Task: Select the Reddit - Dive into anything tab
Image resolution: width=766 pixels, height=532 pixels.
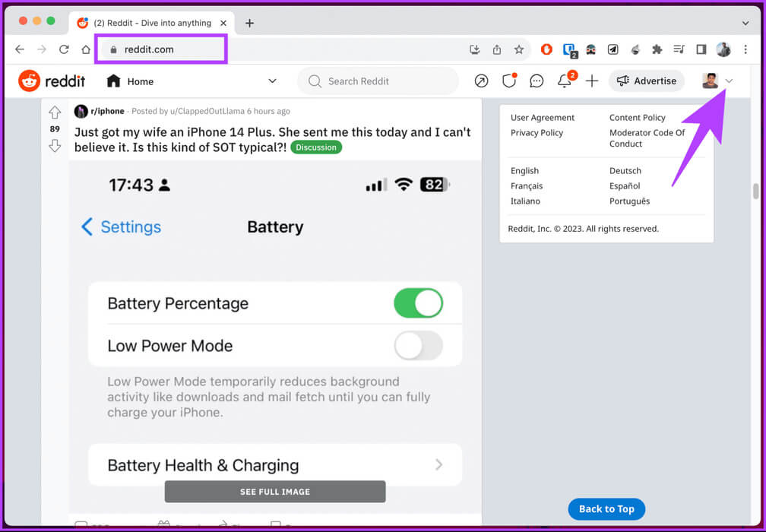Action: pos(152,23)
